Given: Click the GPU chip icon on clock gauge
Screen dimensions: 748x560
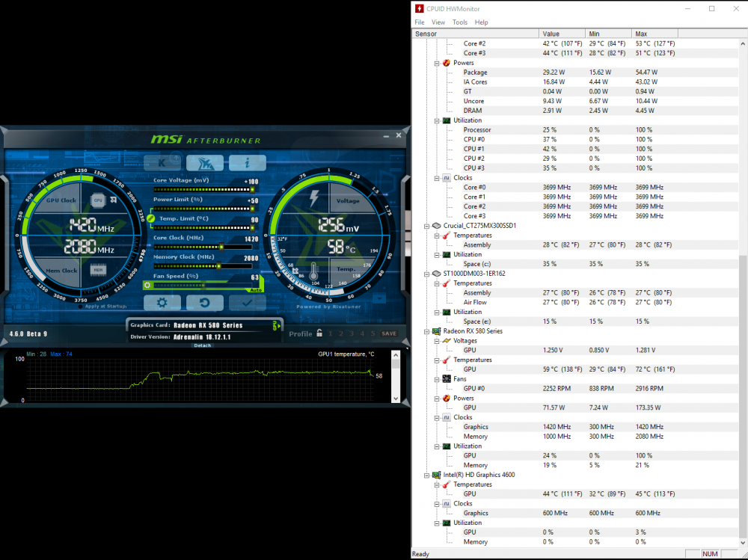Looking at the screenshot, I should click(98, 200).
